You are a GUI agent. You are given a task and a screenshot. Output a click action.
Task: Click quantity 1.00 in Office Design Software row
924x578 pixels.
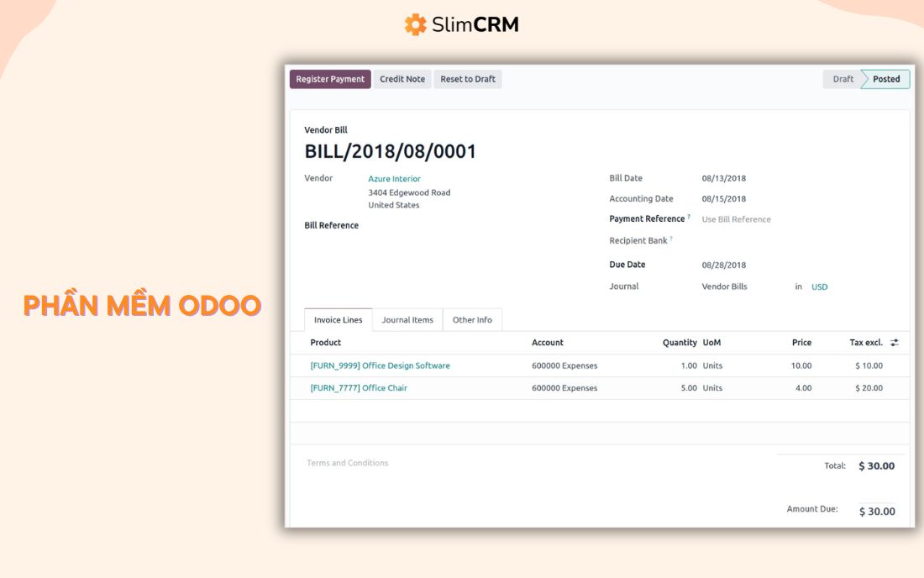click(x=689, y=366)
